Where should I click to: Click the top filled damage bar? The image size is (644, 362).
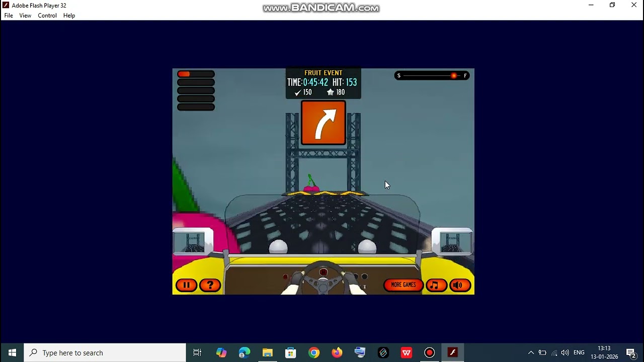(x=196, y=74)
